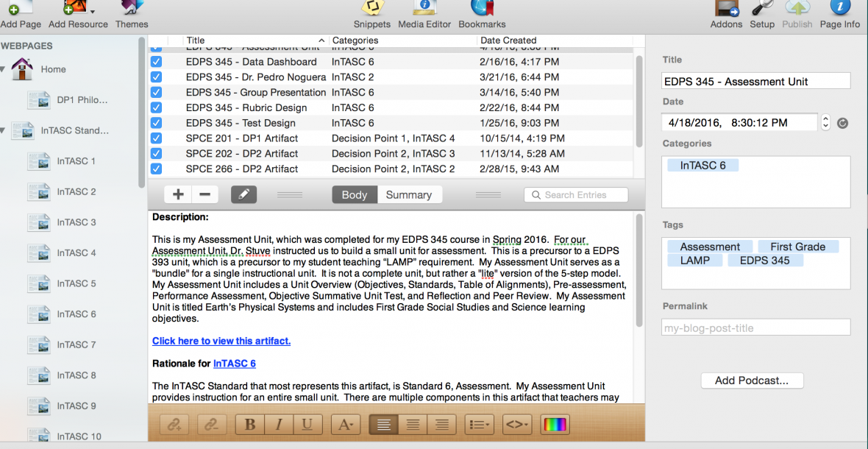Click the add link icon
868x449 pixels.
pyautogui.click(x=176, y=424)
